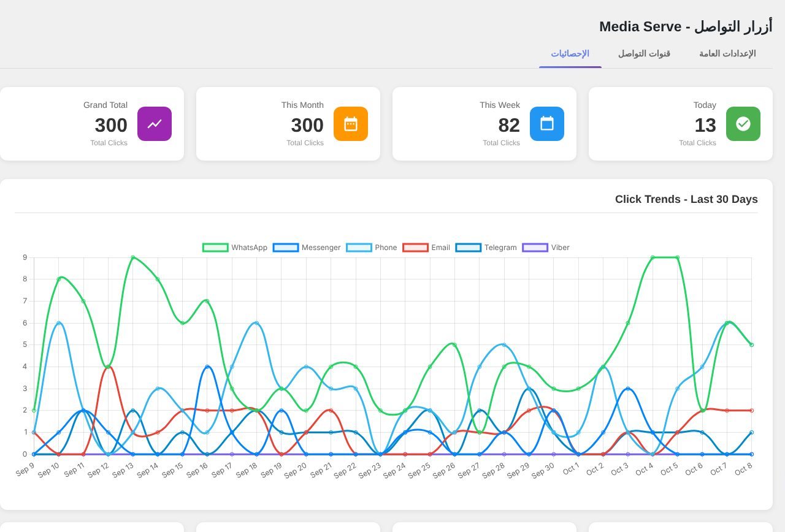The width and height of the screenshot is (785, 532).
Task: Click the WhatsApp data point on Oct 8
Action: (x=751, y=344)
